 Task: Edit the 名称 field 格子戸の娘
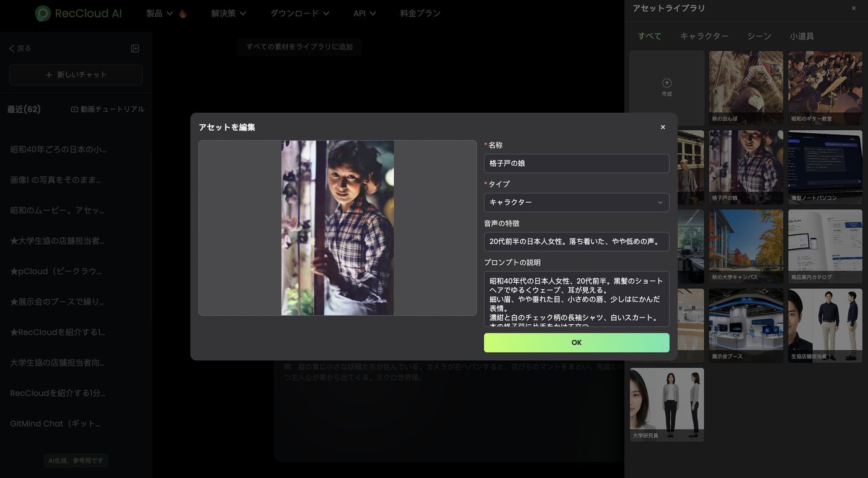(577, 163)
